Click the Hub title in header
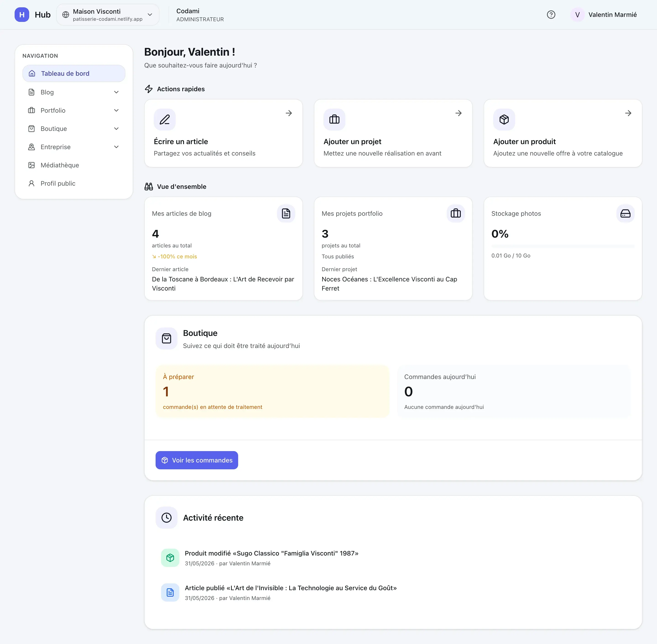The width and height of the screenshot is (657, 644). pos(43,15)
